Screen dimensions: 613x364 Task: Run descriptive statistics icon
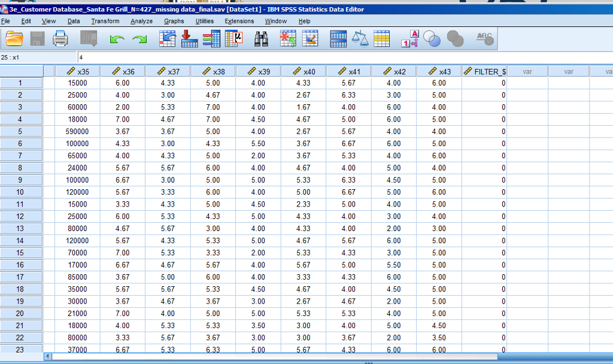(x=234, y=39)
